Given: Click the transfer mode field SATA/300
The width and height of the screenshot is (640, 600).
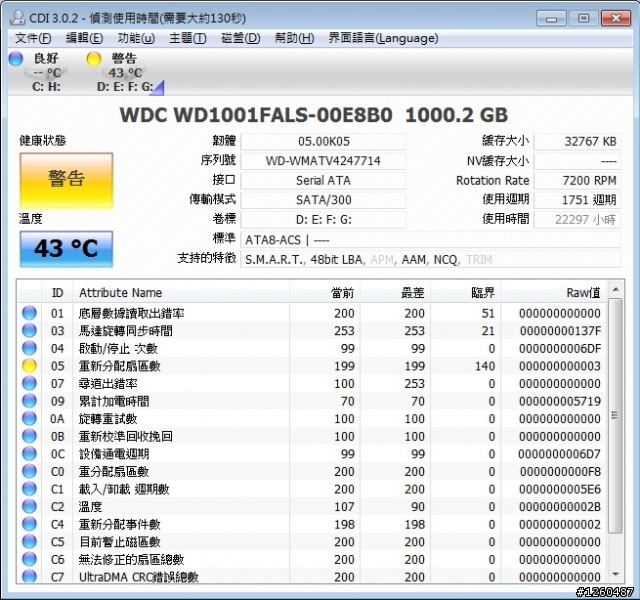Looking at the screenshot, I should click(x=323, y=200).
